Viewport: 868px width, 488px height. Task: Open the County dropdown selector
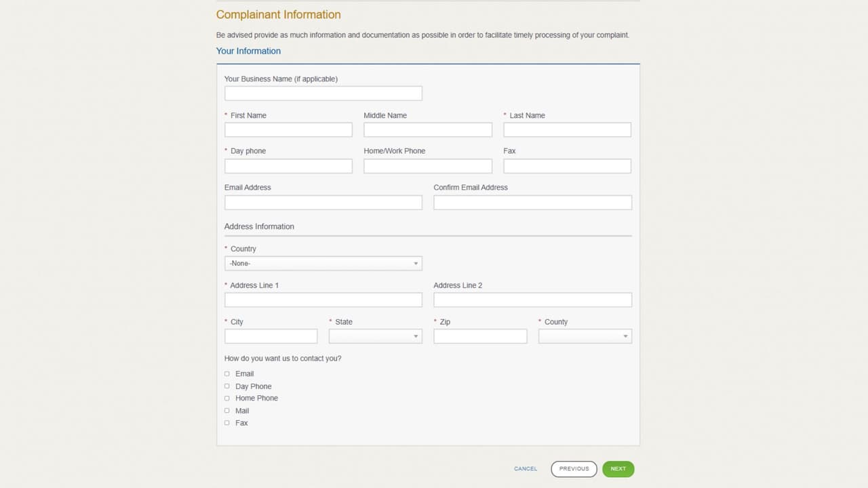click(x=585, y=335)
